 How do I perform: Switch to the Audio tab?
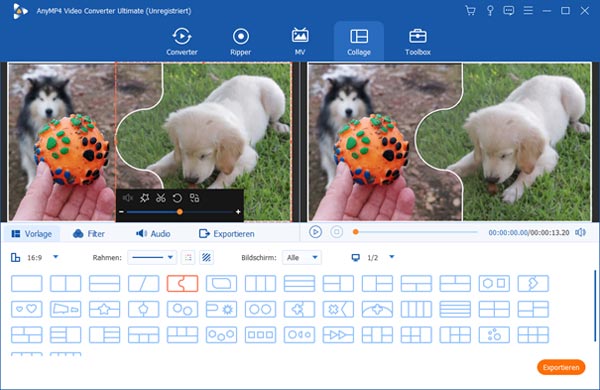(x=153, y=233)
